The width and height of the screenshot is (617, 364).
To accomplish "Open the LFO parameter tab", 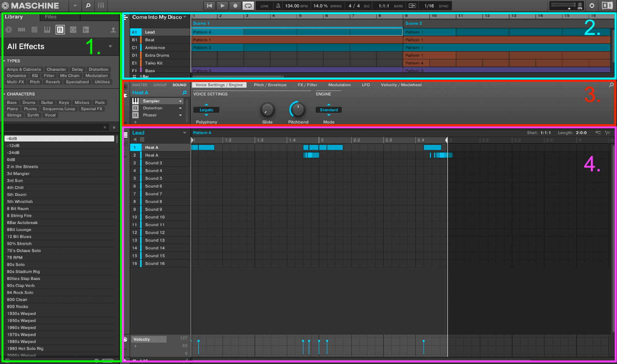I will coord(366,85).
